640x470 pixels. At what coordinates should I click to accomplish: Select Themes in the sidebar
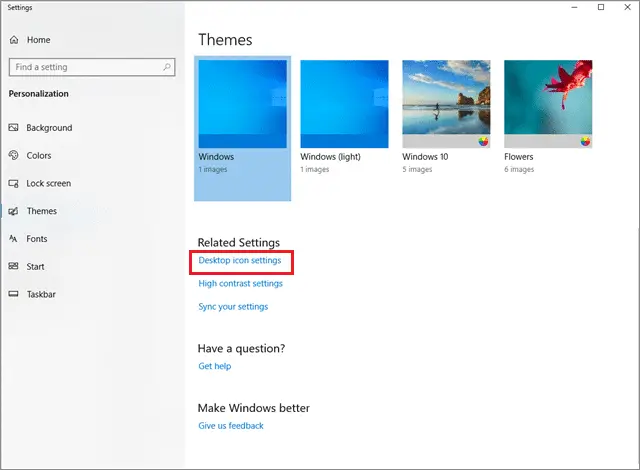pos(42,211)
